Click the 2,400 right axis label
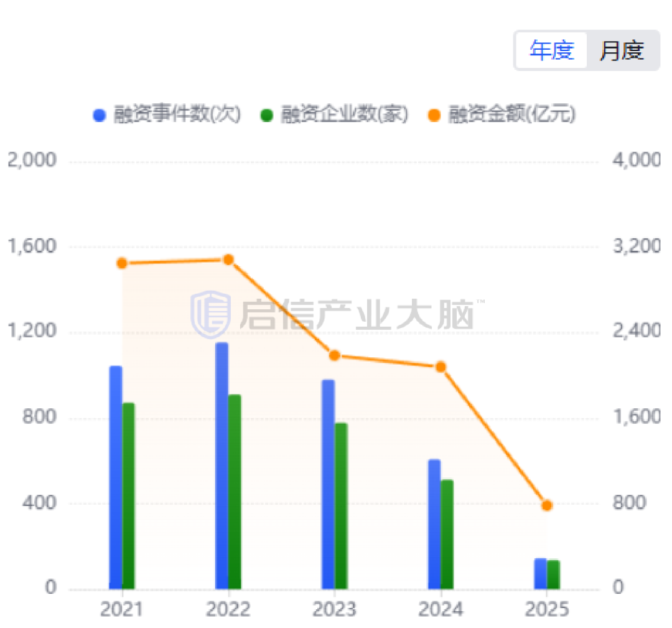 pyautogui.click(x=637, y=331)
